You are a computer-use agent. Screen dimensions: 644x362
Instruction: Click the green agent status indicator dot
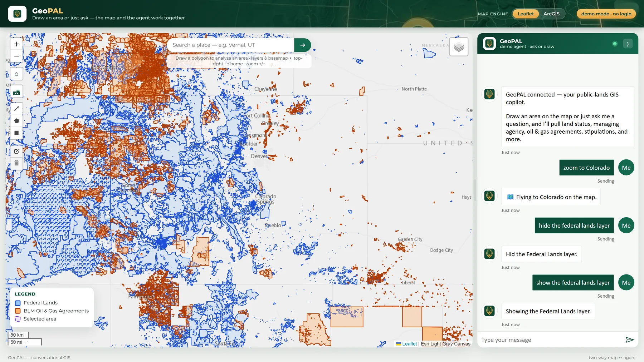(615, 44)
